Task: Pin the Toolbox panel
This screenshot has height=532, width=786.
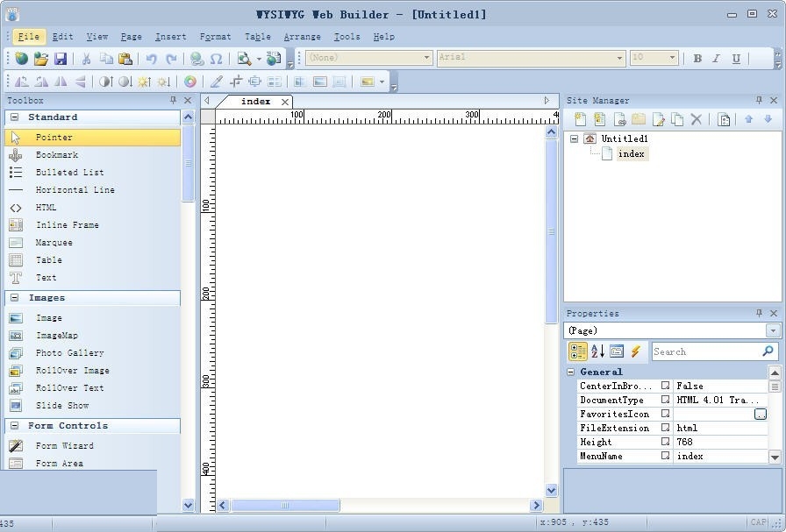Action: pos(174,100)
